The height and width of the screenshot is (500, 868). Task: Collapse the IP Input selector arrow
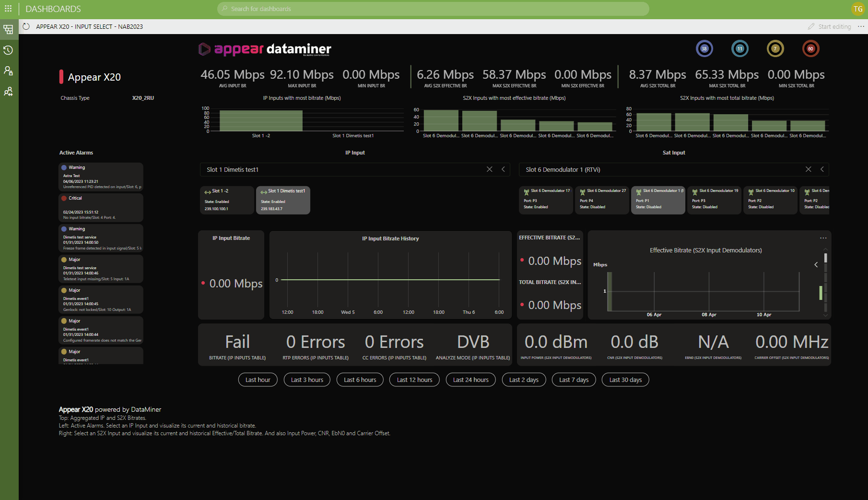(x=503, y=169)
